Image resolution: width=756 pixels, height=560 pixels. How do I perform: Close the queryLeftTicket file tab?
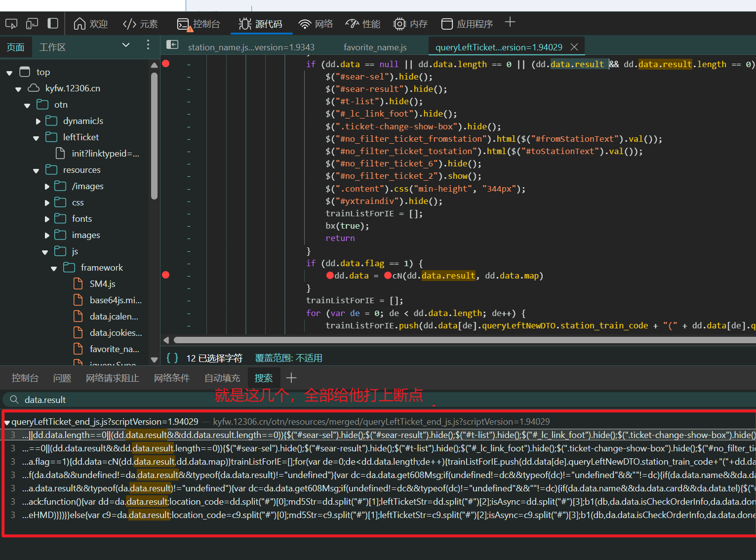[x=574, y=47]
